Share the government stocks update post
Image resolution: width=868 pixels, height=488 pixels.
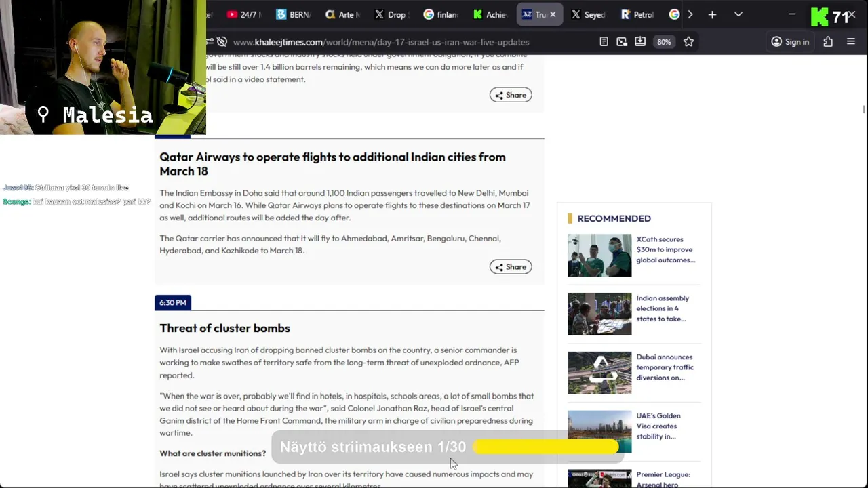[511, 95]
